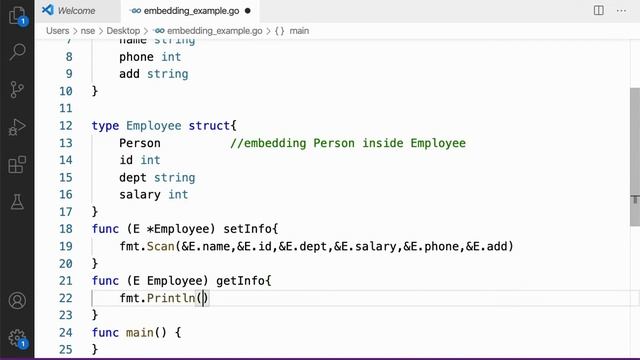Image resolution: width=640 pixels, height=360 pixels.
Task: Click &E.add argument in Scan call
Action: coord(486,247)
